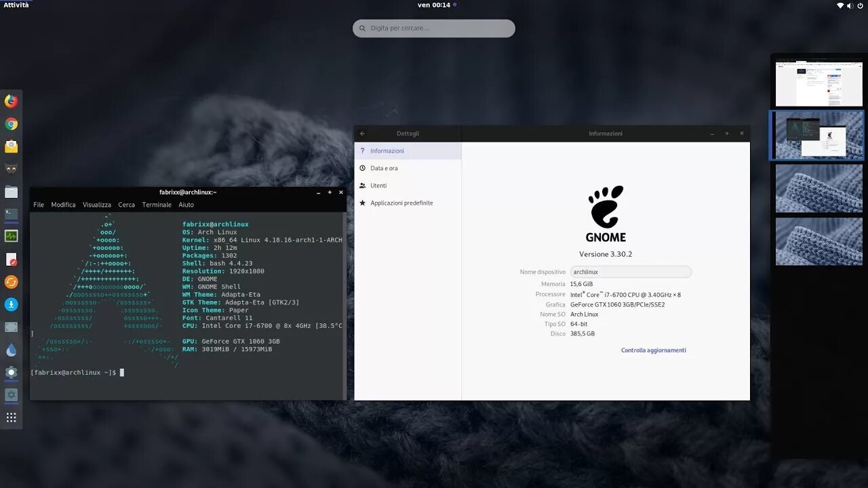Open Cerca menu in terminal window
The height and width of the screenshot is (488, 868).
click(127, 205)
